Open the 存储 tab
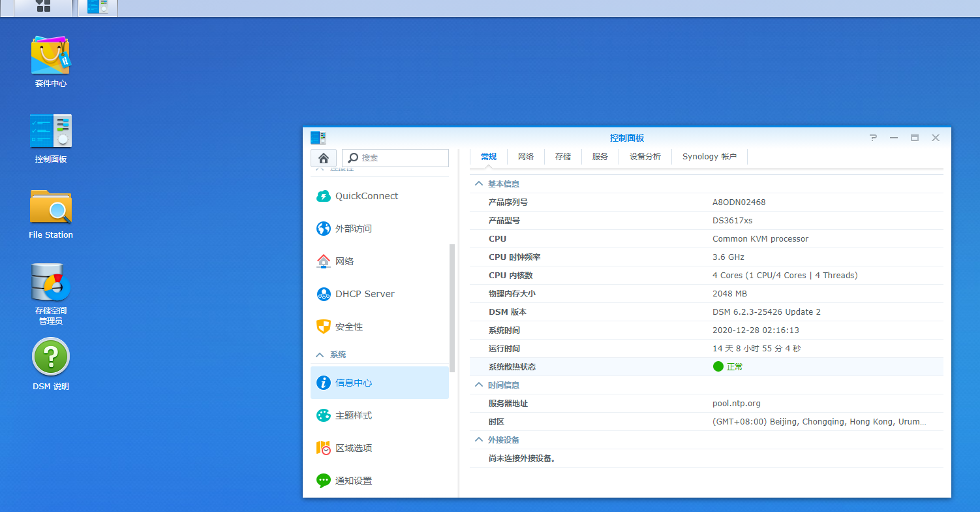 563,157
